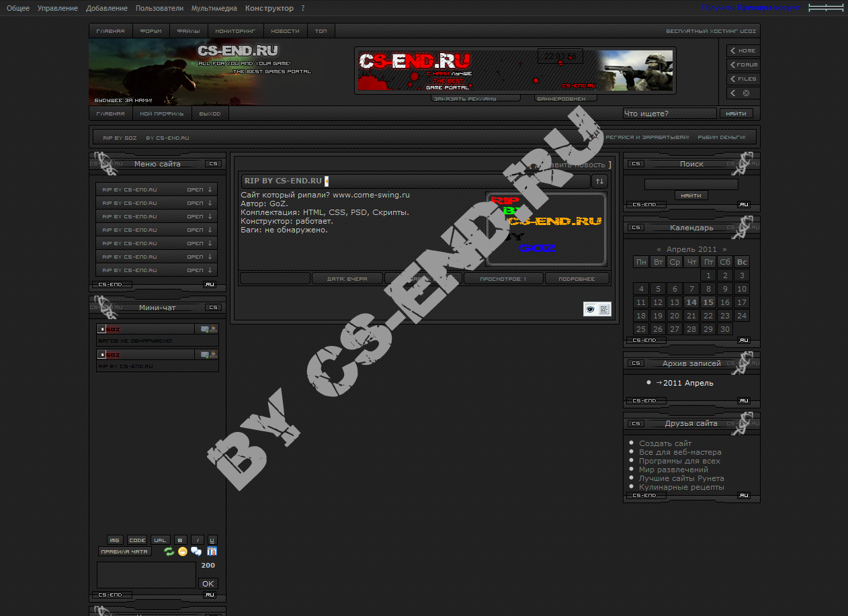Go to next month in calendar
Image resolution: width=848 pixels, height=616 pixels.
pyautogui.click(x=724, y=249)
